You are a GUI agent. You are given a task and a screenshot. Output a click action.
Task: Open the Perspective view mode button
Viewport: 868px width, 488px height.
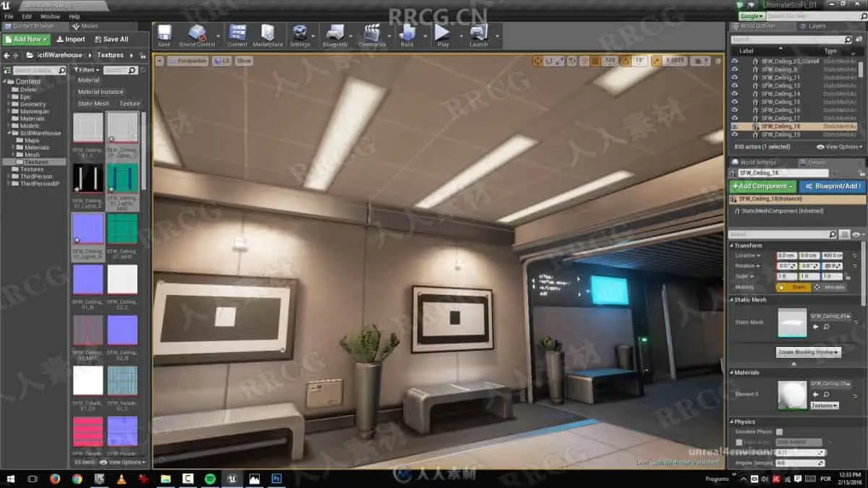coord(187,61)
